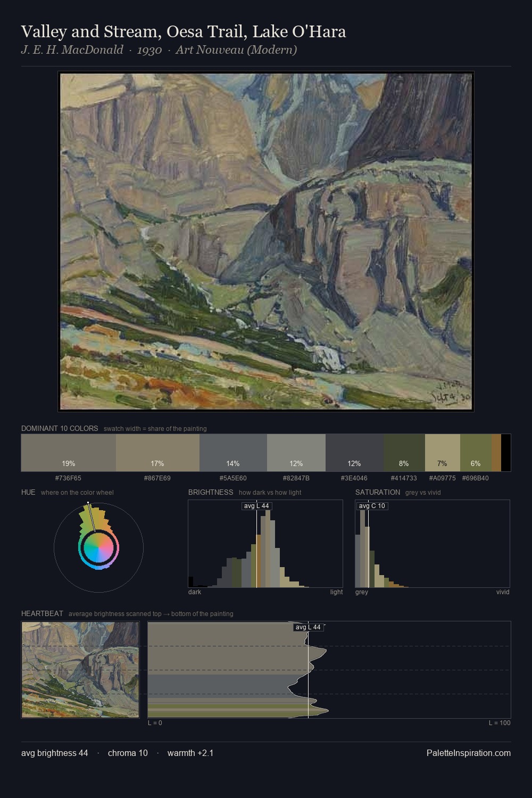Open the PaletteInspiration.com link
The height and width of the screenshot is (798, 532).
pyautogui.click(x=469, y=753)
